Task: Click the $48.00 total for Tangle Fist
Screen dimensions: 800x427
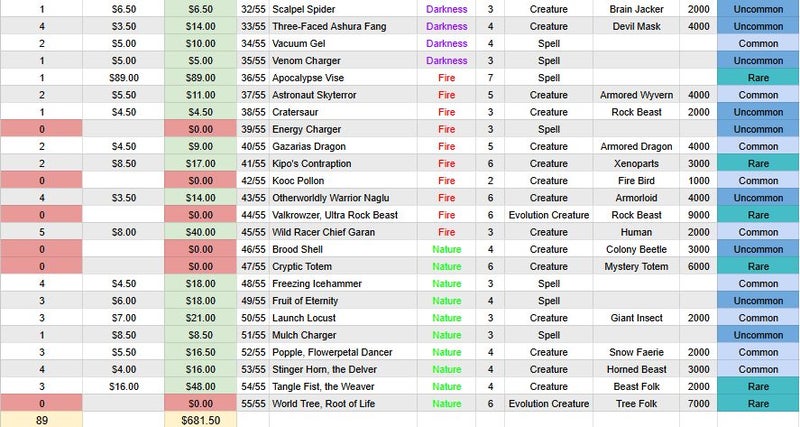Action: [x=201, y=386]
